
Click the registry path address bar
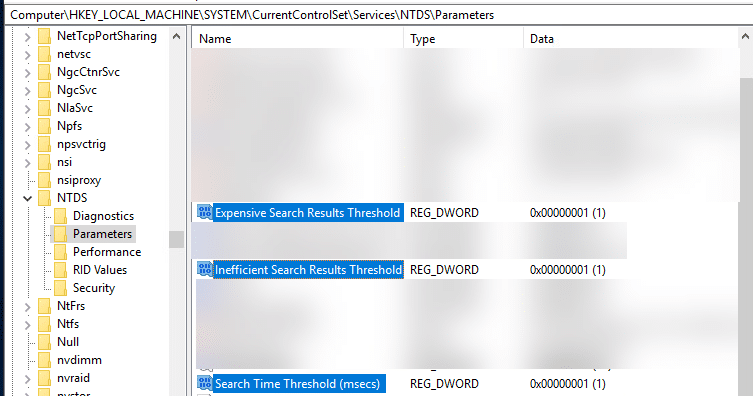pos(379,15)
